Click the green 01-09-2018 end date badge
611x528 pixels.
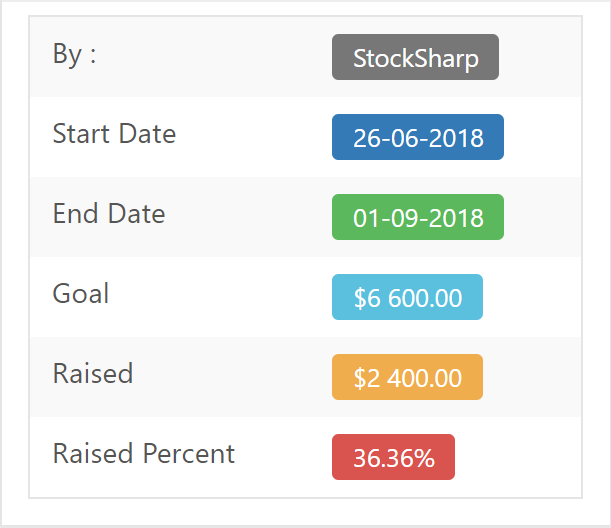point(418,218)
